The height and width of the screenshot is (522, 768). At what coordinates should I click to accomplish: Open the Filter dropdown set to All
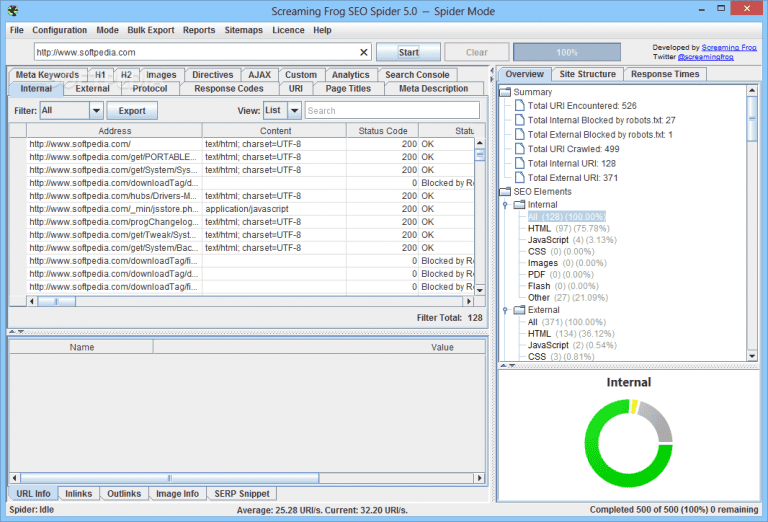[x=70, y=111]
